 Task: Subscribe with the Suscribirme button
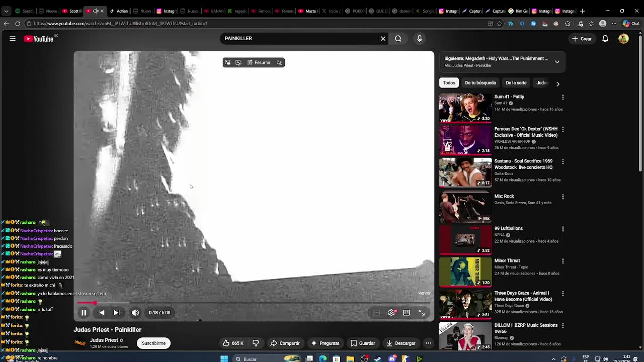point(153,343)
